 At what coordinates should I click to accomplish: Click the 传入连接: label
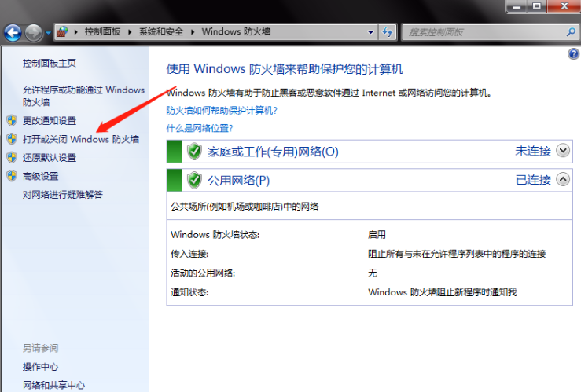(189, 254)
